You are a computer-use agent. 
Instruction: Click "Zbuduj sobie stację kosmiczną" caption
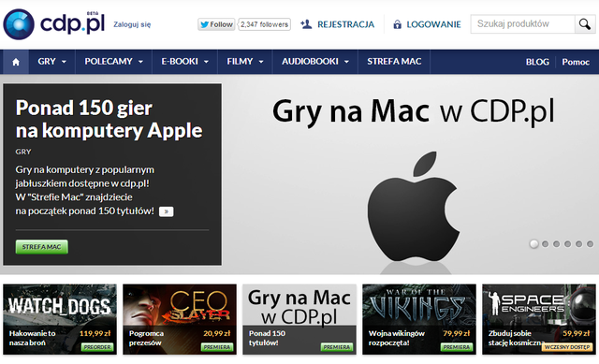click(516, 338)
